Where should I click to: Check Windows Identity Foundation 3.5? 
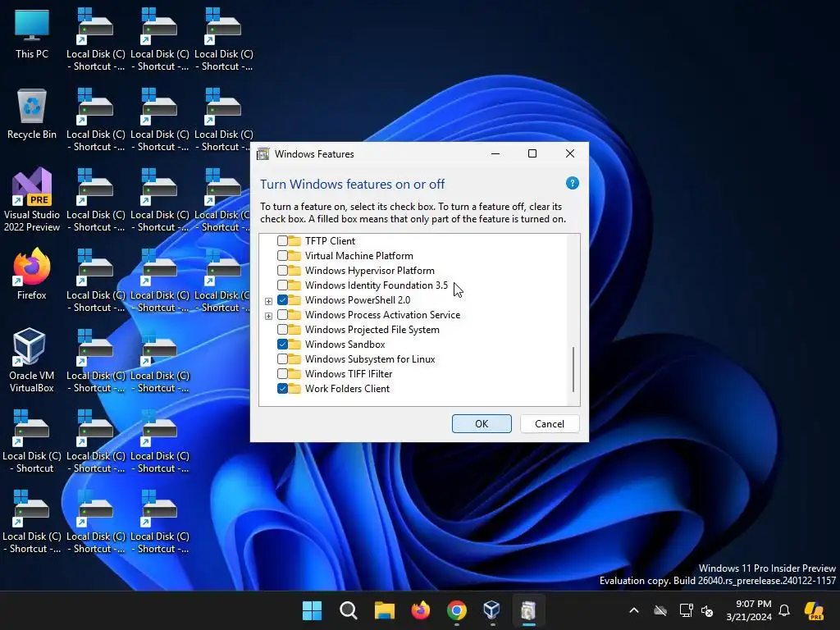(x=282, y=285)
